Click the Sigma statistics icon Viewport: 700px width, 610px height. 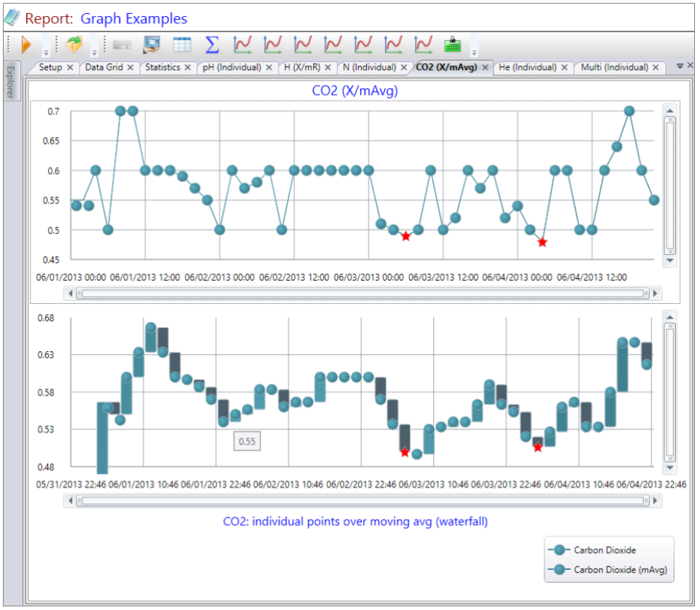[212, 44]
